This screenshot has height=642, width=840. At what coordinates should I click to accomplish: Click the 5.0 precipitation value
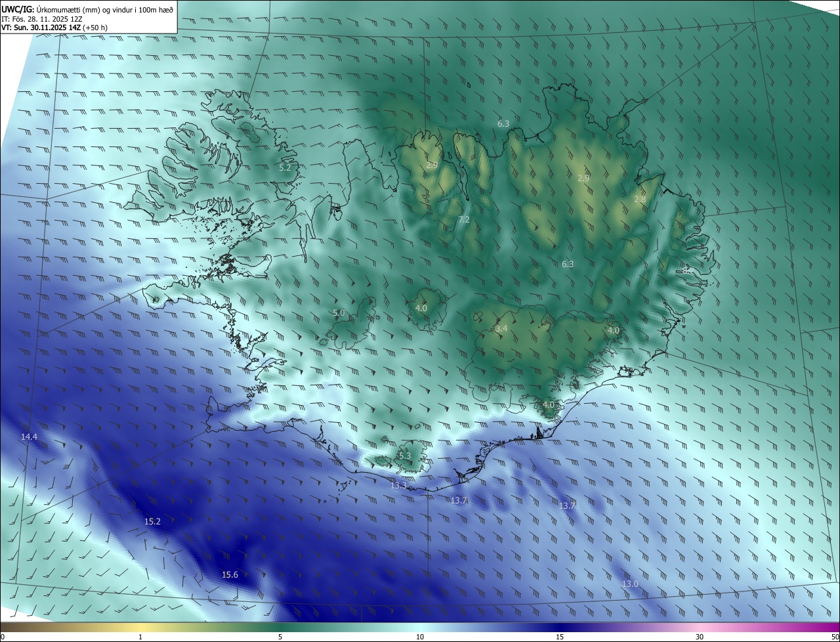339,313
